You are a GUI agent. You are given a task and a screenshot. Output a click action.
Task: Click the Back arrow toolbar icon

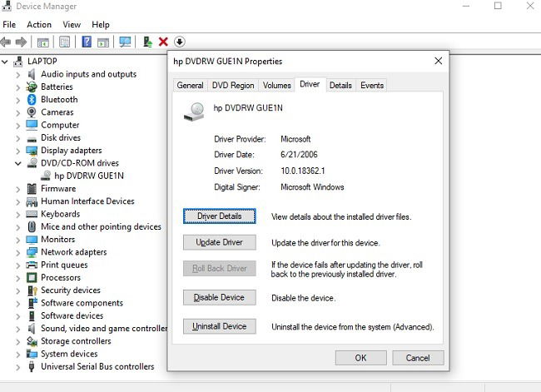(6, 42)
